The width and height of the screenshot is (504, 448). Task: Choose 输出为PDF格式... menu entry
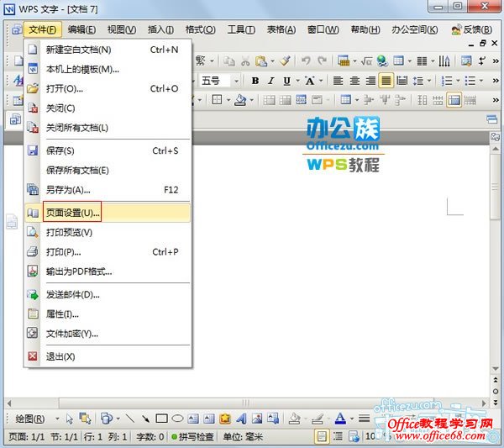tap(78, 271)
